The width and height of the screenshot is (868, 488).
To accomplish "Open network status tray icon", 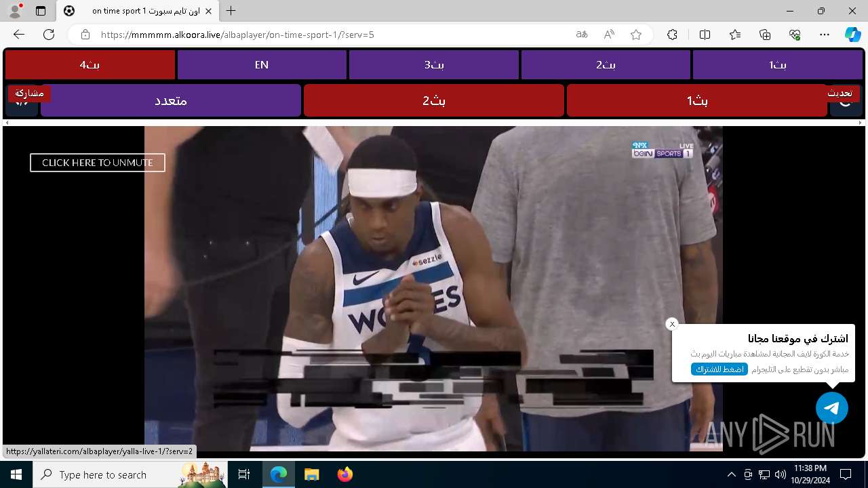I will pyautogui.click(x=764, y=474).
